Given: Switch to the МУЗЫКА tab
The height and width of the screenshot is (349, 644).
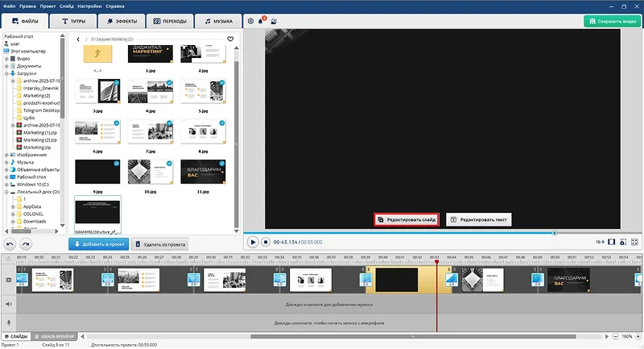Looking at the screenshot, I should [218, 21].
